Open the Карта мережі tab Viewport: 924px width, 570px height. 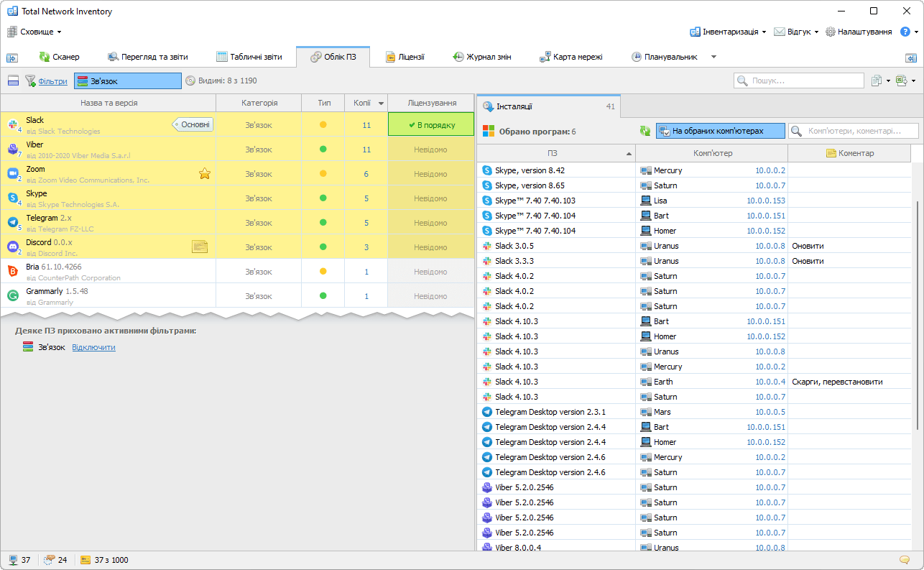coord(572,57)
